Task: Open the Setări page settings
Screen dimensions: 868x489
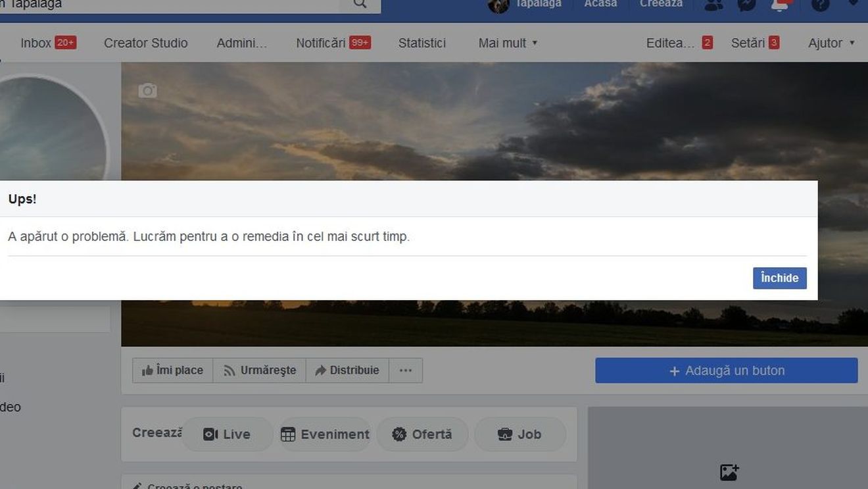Action: click(755, 43)
